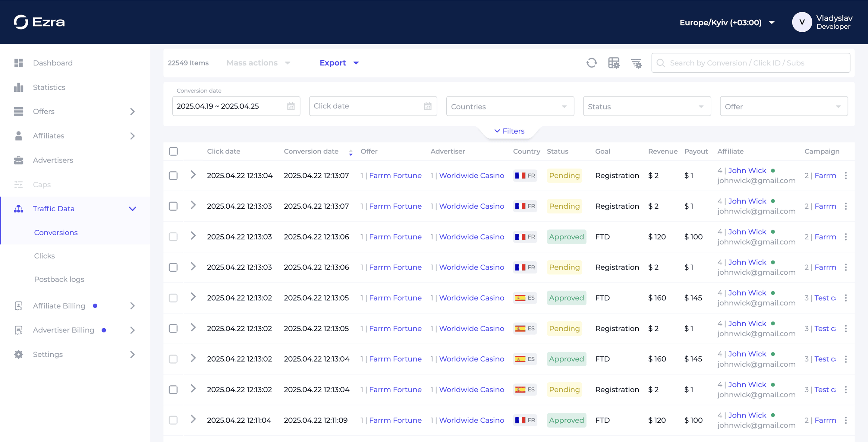Check Pending FR row converted 12:13:06
Screen dimensions: 868x442
coord(173,267)
